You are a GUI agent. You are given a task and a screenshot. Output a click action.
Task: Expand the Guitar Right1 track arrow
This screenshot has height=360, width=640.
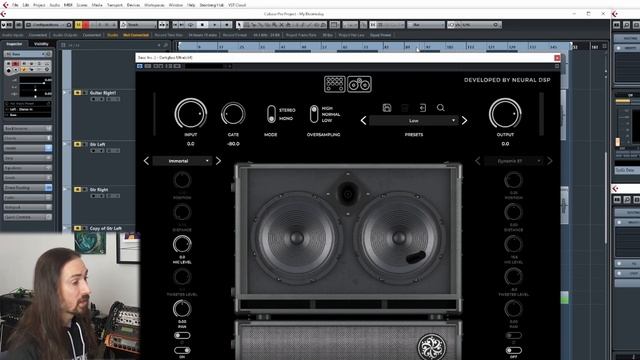coord(64,93)
